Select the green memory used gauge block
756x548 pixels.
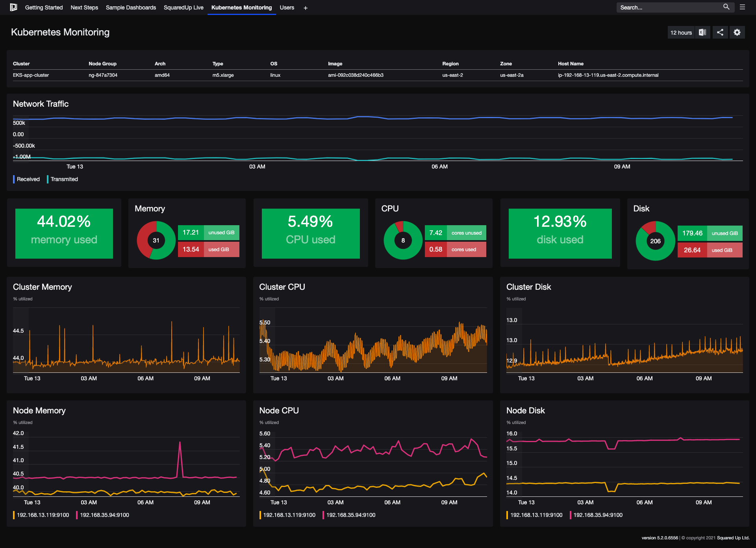pos(64,233)
